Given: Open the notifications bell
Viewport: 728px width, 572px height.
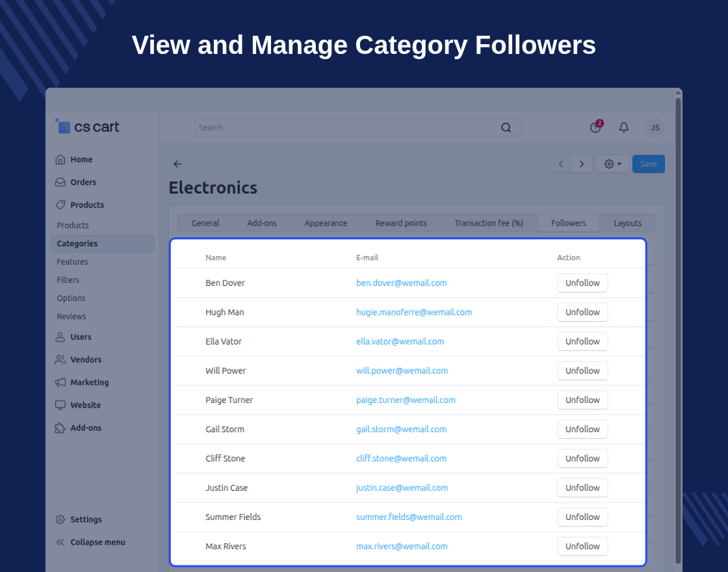Looking at the screenshot, I should pos(624,127).
